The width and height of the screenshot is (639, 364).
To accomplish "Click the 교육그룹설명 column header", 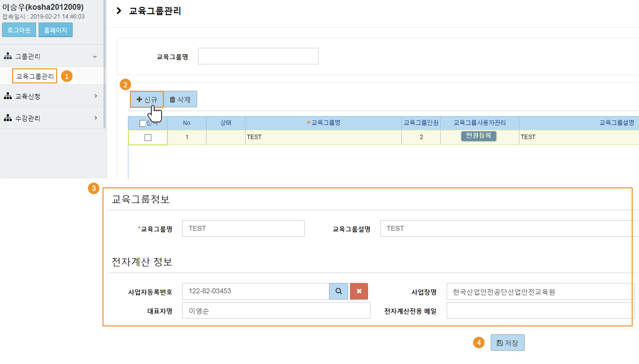I will pos(579,123).
